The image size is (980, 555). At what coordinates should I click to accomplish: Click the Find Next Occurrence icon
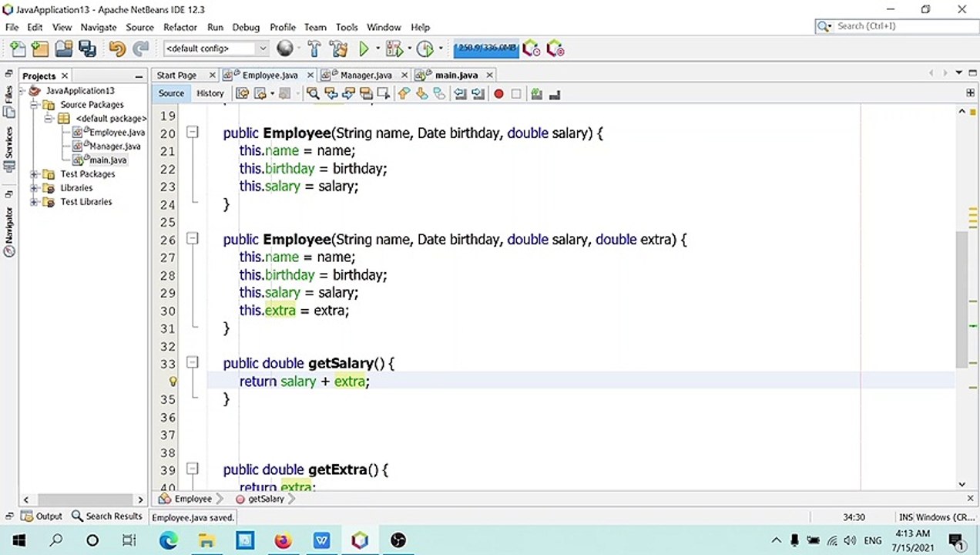click(x=348, y=94)
